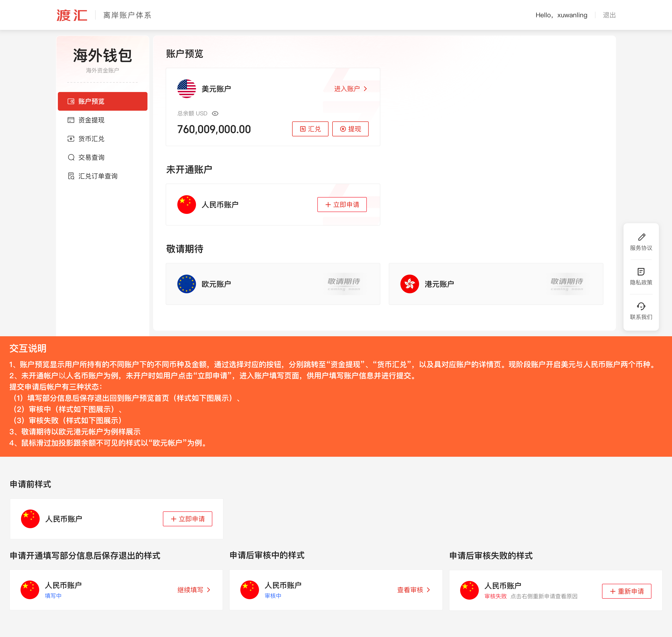Log out with the 退出 link

point(609,15)
